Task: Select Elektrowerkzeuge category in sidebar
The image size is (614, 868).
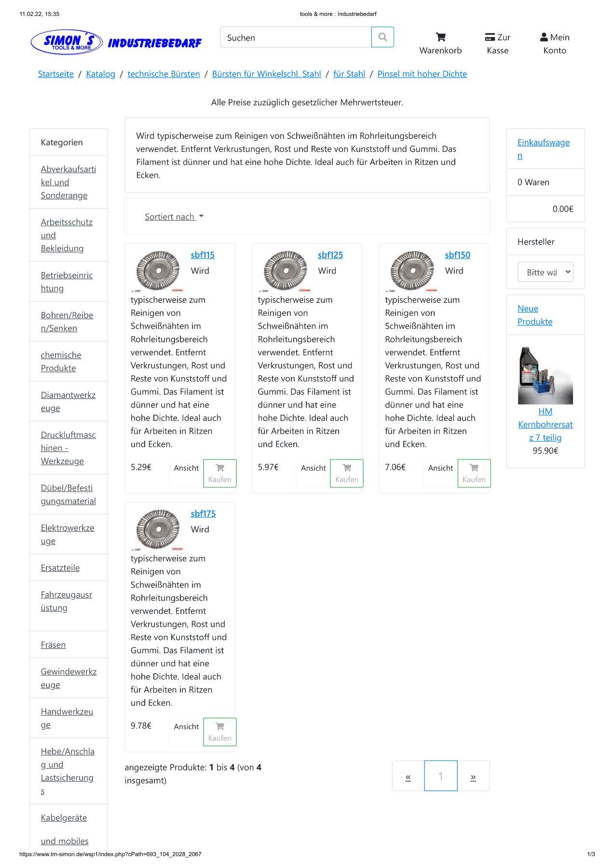Action: click(68, 534)
